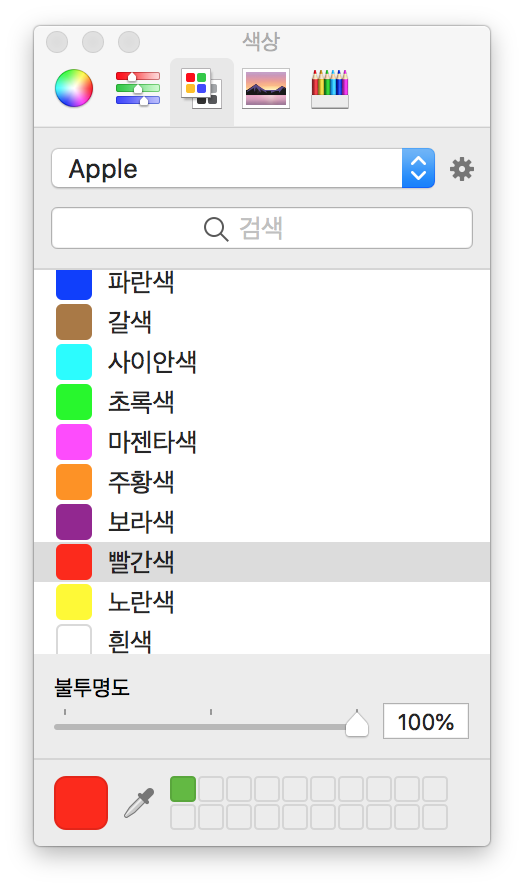
Task: Pick the 마젠타색 magenta color
Action: click(x=262, y=442)
